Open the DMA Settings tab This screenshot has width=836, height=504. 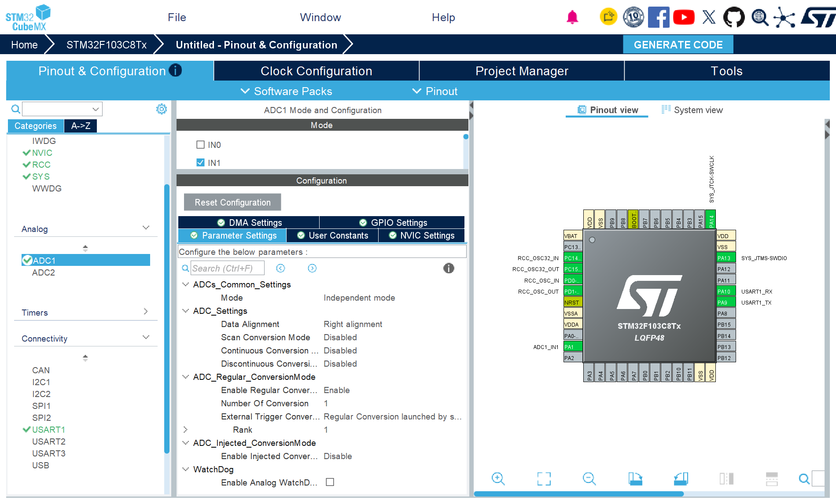[249, 222]
